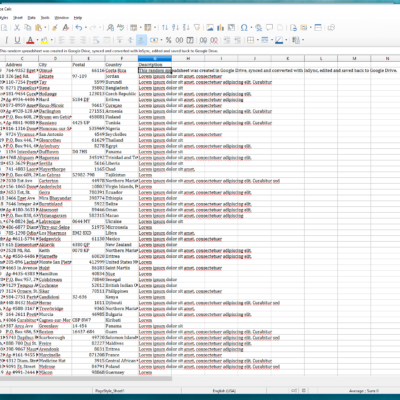The image size is (400, 400).
Task: Apply the red Font Color swatch
Action: (x=30, y=40)
